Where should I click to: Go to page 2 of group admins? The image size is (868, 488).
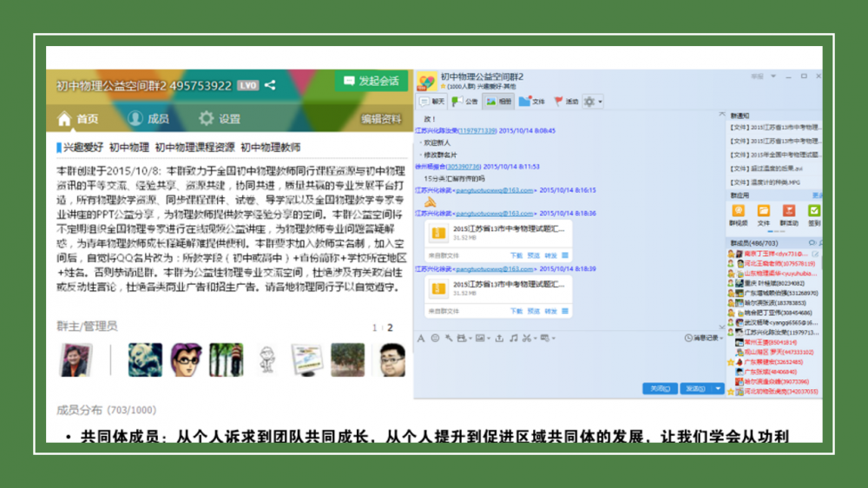[390, 328]
